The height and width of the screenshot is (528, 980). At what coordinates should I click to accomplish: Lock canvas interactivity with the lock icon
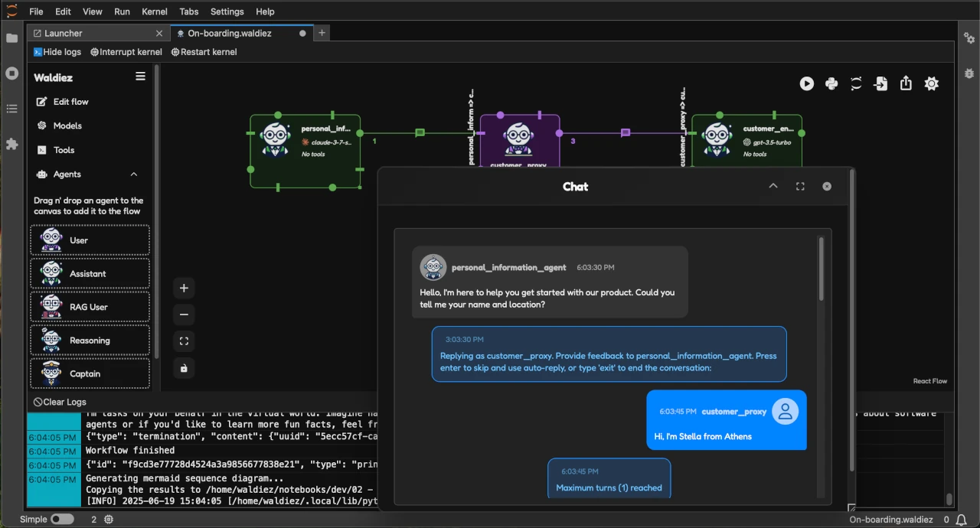(x=184, y=368)
